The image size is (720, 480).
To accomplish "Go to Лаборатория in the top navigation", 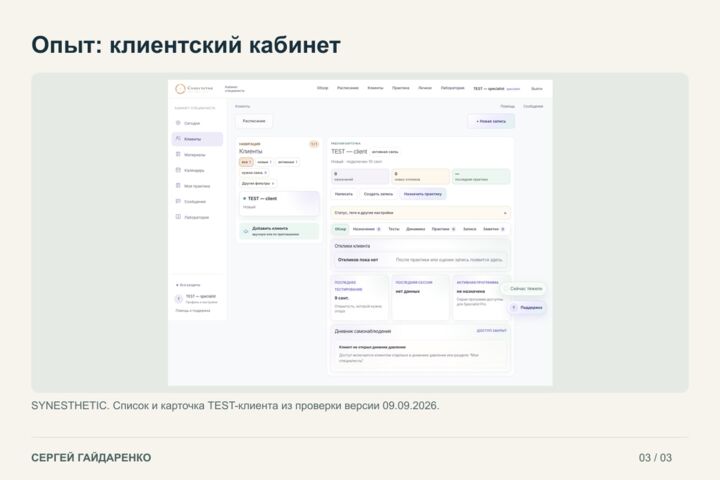I will tap(452, 88).
